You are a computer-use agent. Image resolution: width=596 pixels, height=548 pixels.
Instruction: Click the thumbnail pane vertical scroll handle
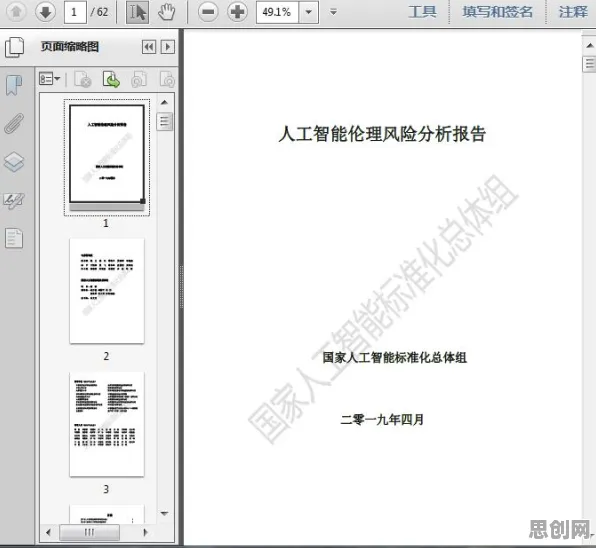[165, 121]
